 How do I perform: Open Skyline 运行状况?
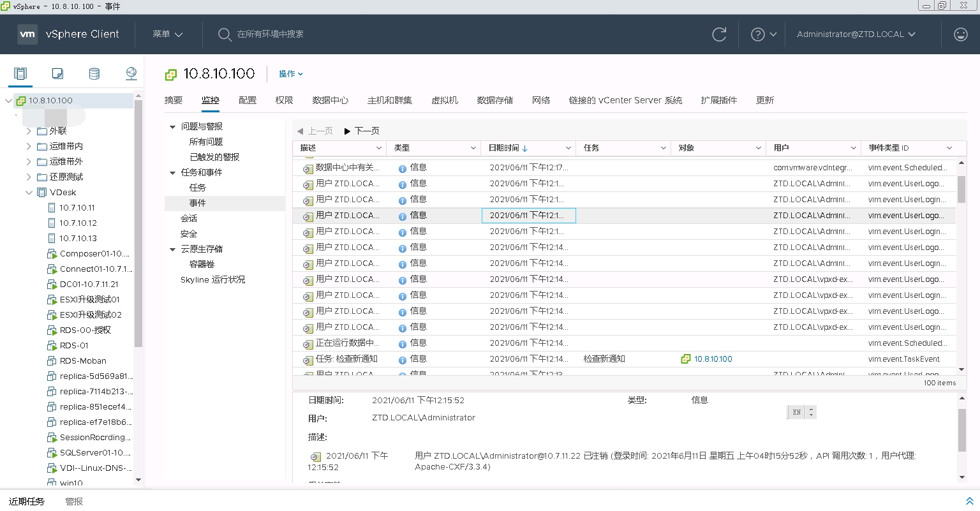coord(212,279)
